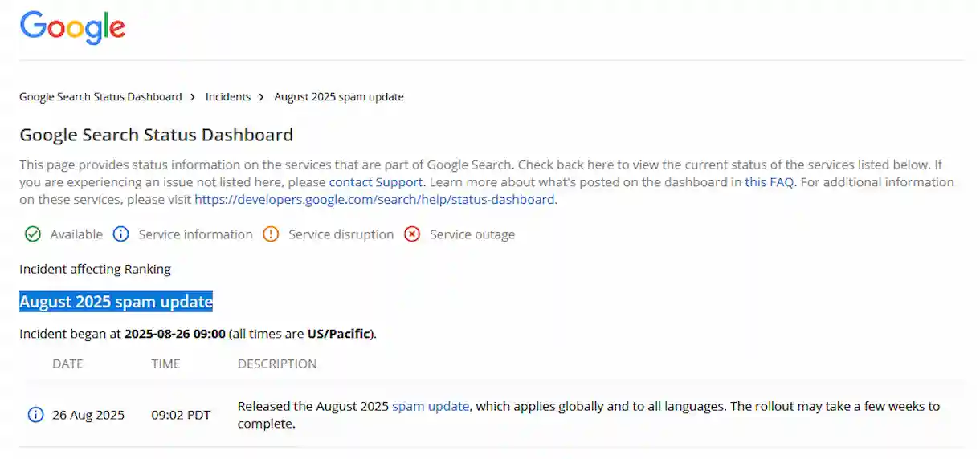Click the 09:02 PDT time cell

[x=181, y=415]
